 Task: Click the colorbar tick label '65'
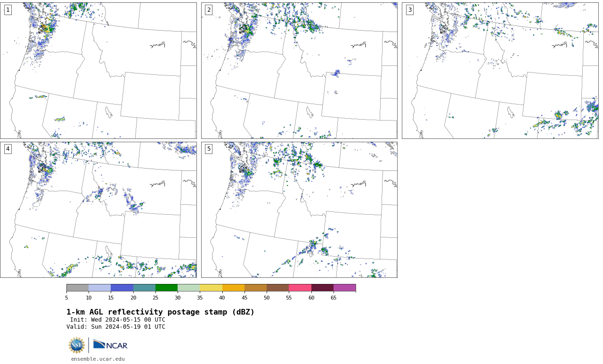coord(334,298)
